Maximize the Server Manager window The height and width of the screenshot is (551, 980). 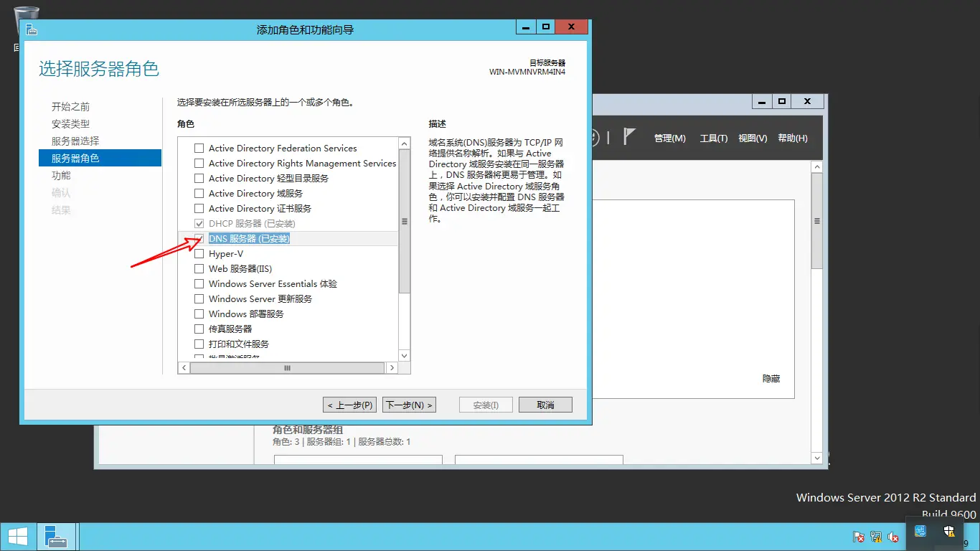point(782,101)
